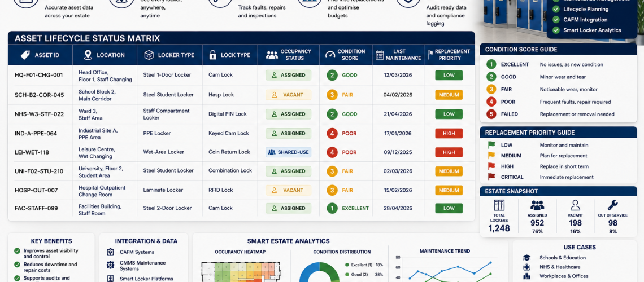Click the Total Lockers icon in Estate Snapshot
Viewport: 644px width, 282px height.
[499, 205]
